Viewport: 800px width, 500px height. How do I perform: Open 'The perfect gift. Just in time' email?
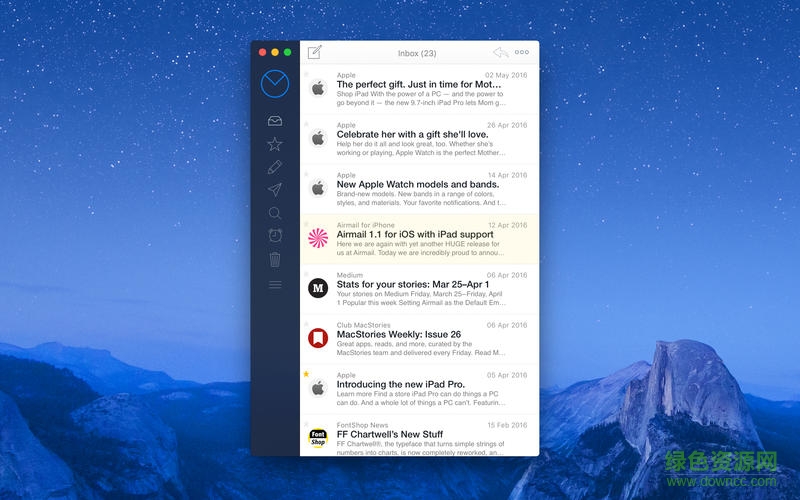419,89
